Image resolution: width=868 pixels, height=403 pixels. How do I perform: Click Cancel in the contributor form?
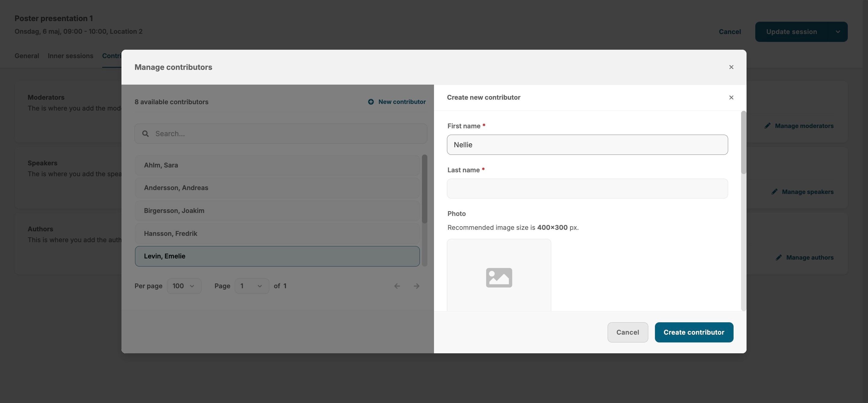(627, 332)
